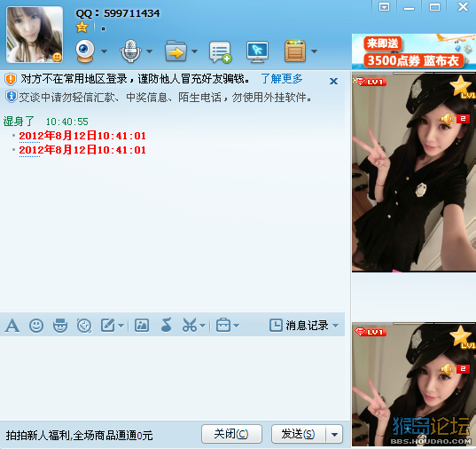476x449 pixels.
Task: Open magic emoticons hat-face icon
Action: (x=60, y=326)
